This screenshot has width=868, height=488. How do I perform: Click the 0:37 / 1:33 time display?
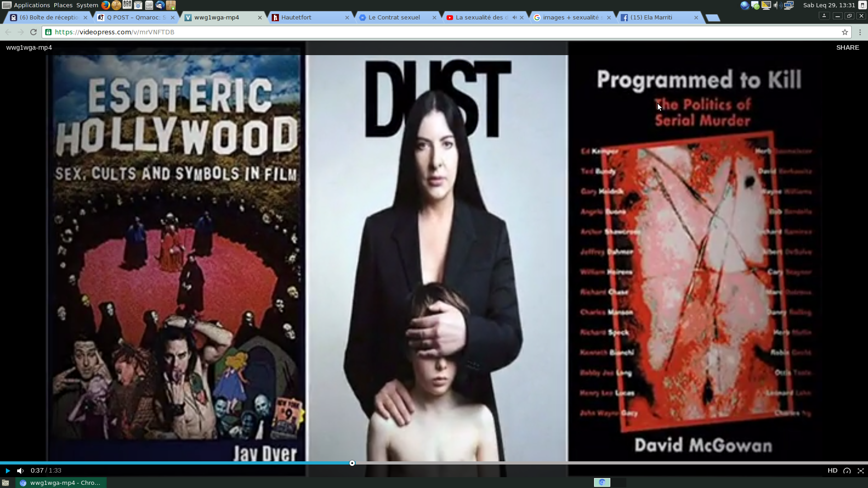[46, 470]
